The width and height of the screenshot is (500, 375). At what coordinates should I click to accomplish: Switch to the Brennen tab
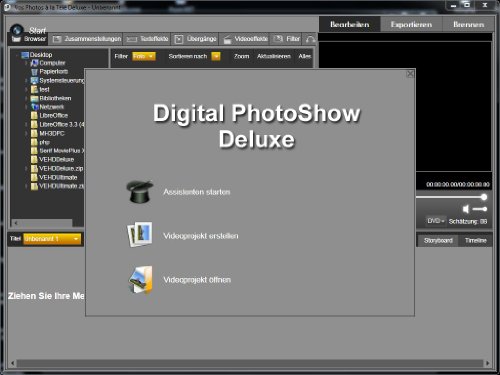[468, 24]
